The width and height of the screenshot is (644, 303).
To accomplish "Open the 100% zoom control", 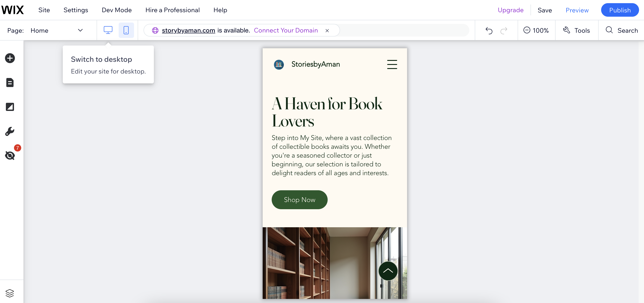I will point(536,30).
